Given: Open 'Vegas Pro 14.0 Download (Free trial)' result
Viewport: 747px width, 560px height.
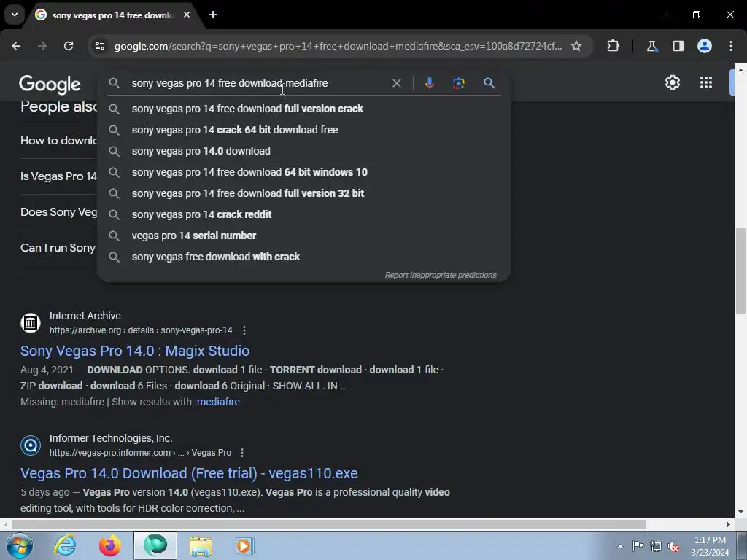Looking at the screenshot, I should pyautogui.click(x=189, y=473).
